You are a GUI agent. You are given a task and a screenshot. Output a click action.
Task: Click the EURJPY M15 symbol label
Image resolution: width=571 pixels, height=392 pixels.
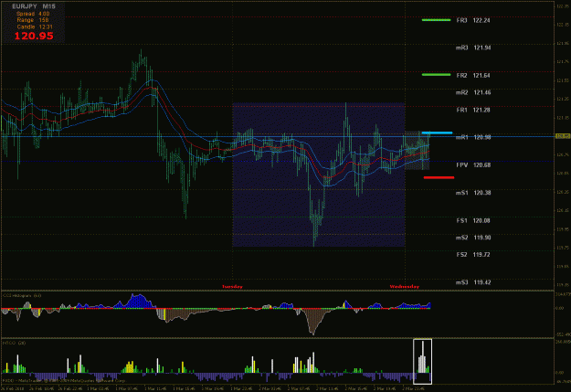34,6
